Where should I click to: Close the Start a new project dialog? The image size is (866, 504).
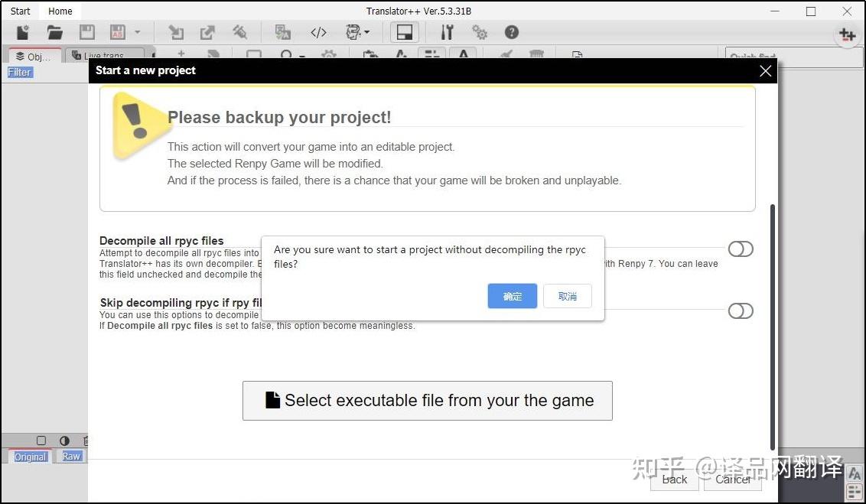pos(765,70)
